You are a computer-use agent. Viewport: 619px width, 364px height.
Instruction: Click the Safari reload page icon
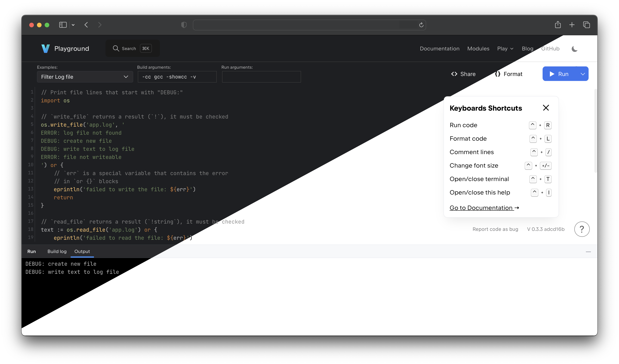[x=421, y=25]
